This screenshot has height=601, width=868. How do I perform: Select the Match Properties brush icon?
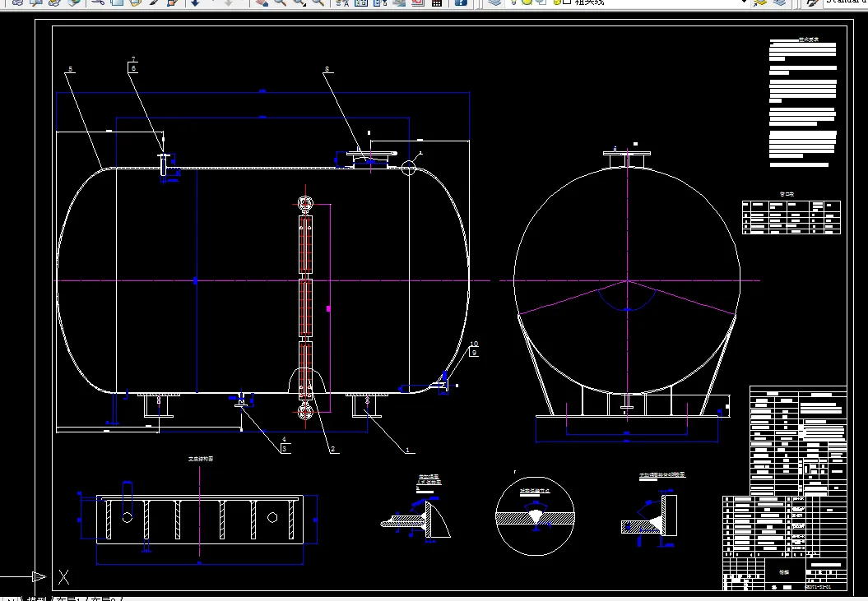154,2
